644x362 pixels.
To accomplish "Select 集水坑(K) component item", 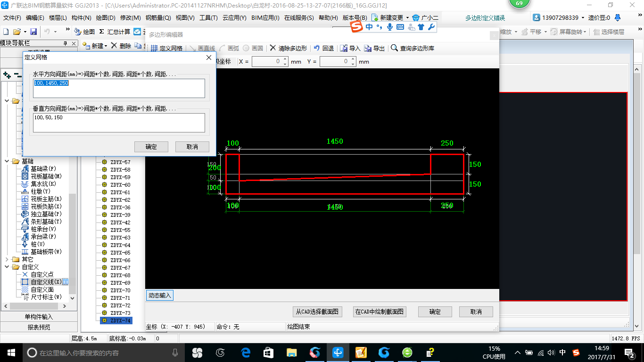I will (x=39, y=184).
